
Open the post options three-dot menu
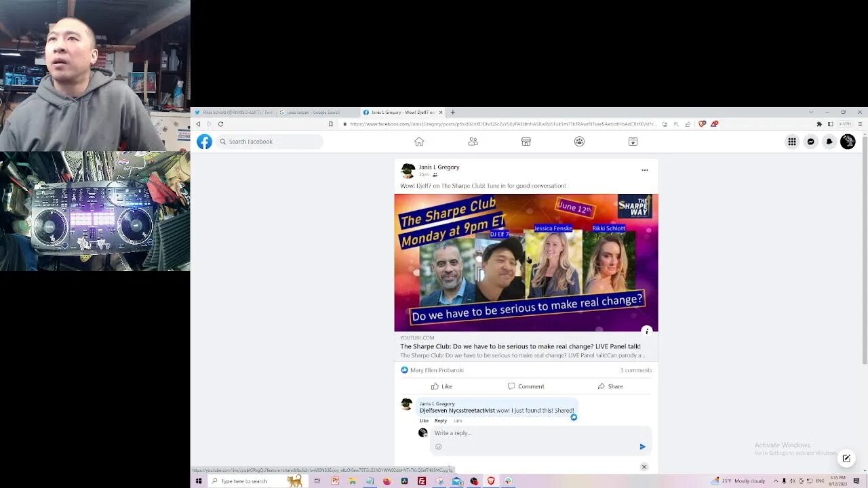[645, 170]
